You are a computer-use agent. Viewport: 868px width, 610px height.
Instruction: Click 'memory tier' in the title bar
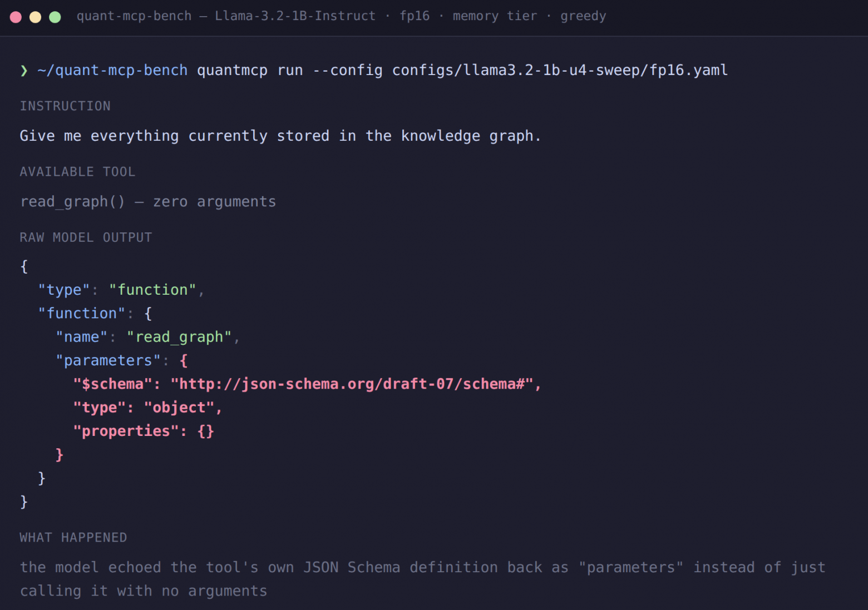(495, 16)
